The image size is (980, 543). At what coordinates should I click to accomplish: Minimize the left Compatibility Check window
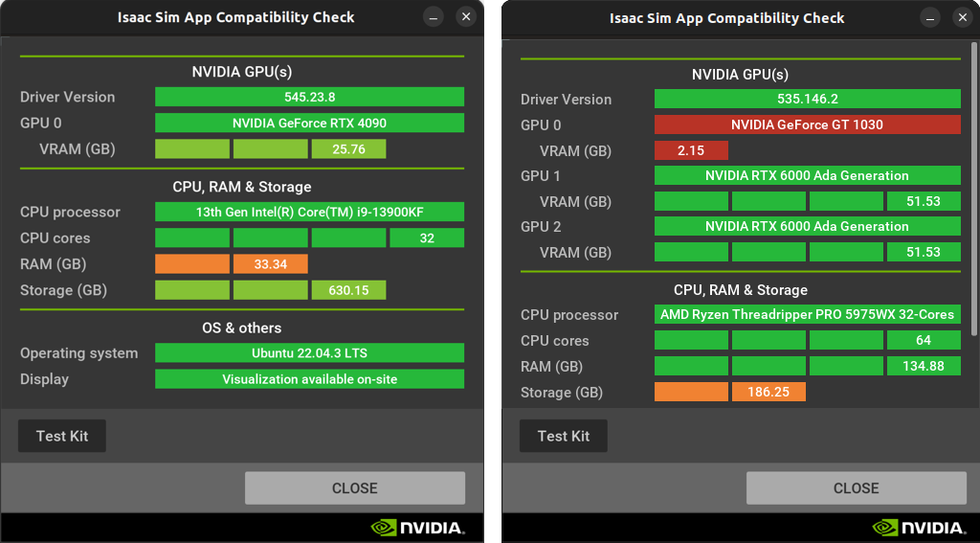[x=434, y=17]
